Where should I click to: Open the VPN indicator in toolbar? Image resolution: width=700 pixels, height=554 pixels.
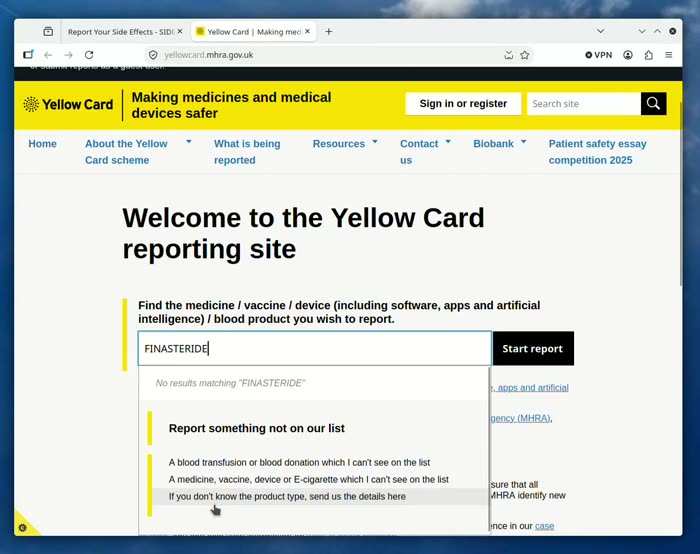pyautogui.click(x=599, y=55)
